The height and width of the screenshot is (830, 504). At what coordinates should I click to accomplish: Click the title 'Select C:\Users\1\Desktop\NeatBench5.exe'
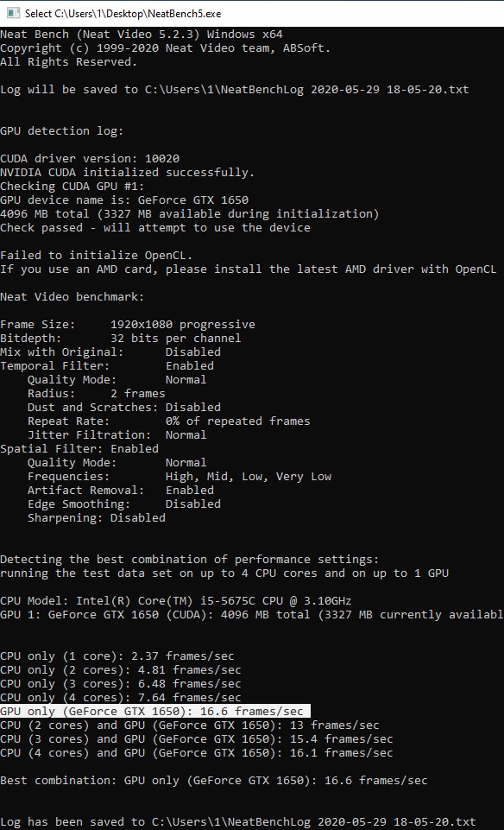[x=123, y=14]
